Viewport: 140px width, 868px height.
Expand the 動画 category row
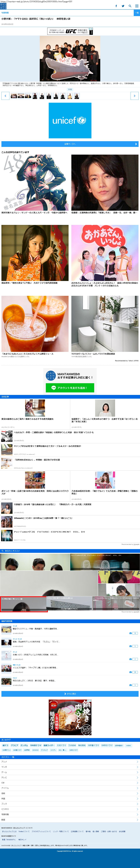click(x=70, y=820)
